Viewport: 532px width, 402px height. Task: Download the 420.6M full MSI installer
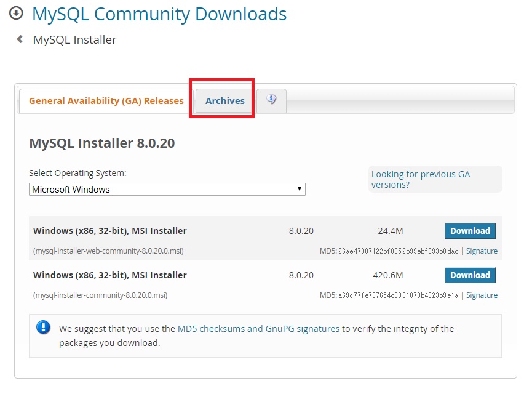(470, 275)
